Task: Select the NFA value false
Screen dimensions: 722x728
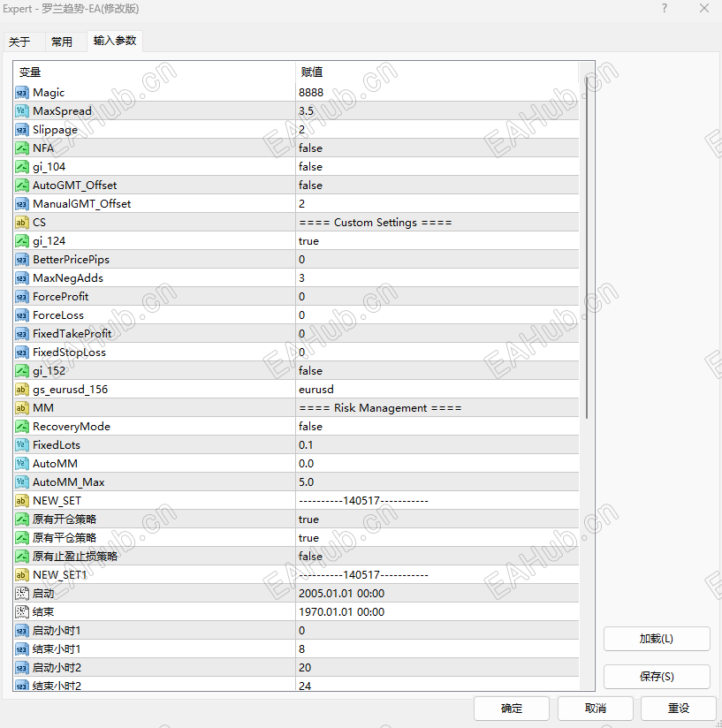Action: [x=310, y=148]
